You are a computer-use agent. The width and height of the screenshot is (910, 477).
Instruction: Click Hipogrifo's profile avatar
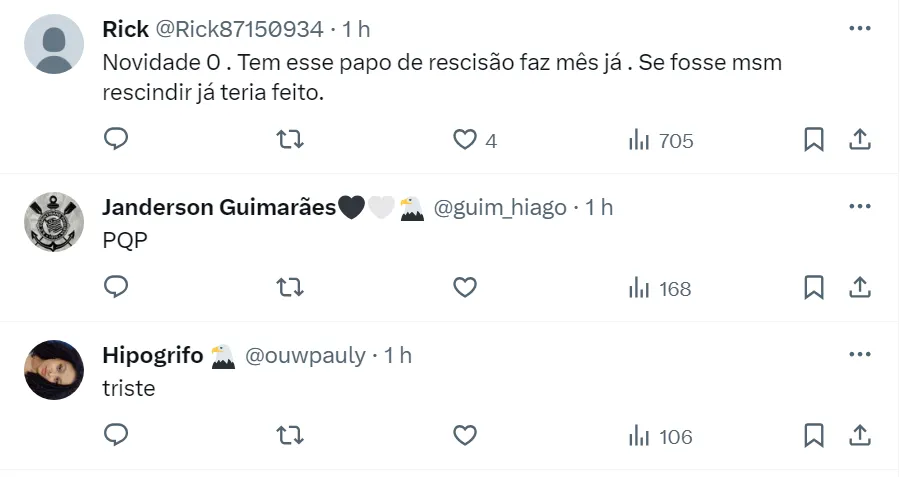tap(53, 370)
